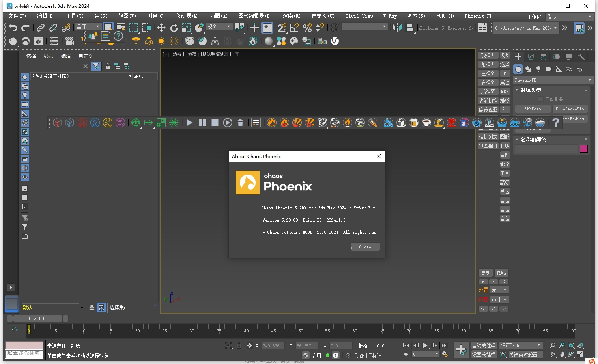The height and width of the screenshot is (364, 598).
Task: Open the Phoenix FD menu
Action: [x=478, y=16]
